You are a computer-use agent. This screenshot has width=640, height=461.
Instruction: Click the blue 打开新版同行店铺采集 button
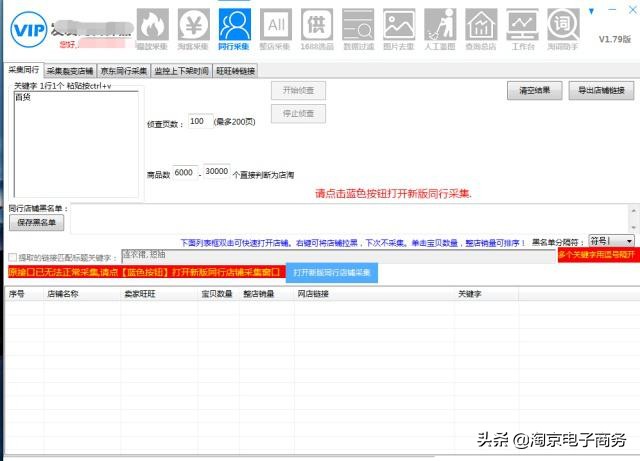click(332, 273)
